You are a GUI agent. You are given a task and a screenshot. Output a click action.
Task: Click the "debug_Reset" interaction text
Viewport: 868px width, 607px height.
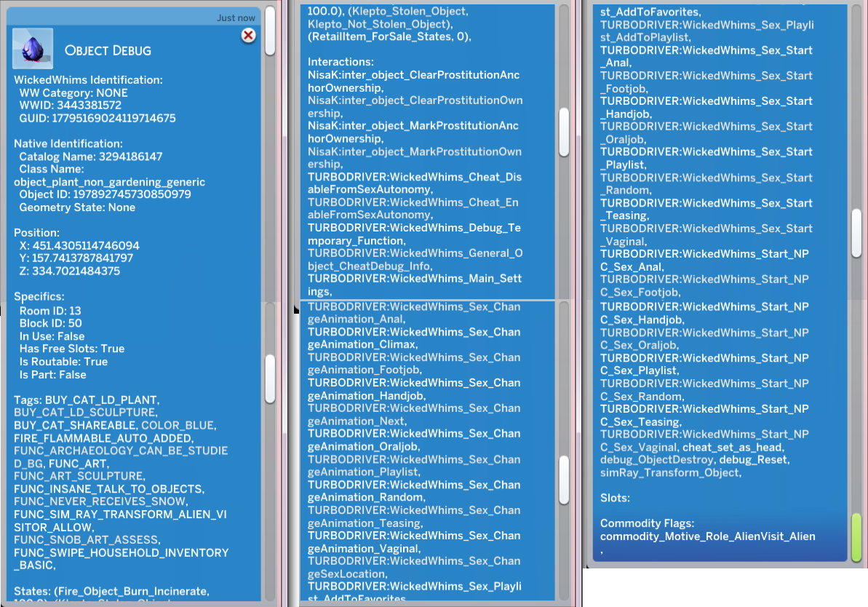[754, 460]
